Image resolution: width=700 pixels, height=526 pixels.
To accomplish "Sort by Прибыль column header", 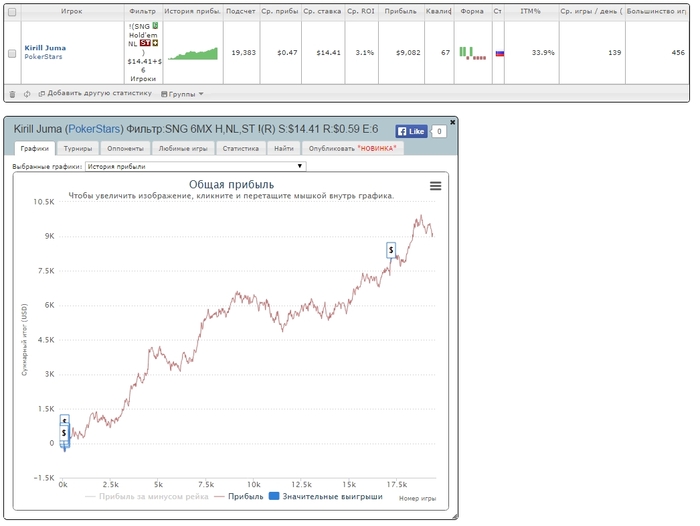I will pyautogui.click(x=401, y=11).
